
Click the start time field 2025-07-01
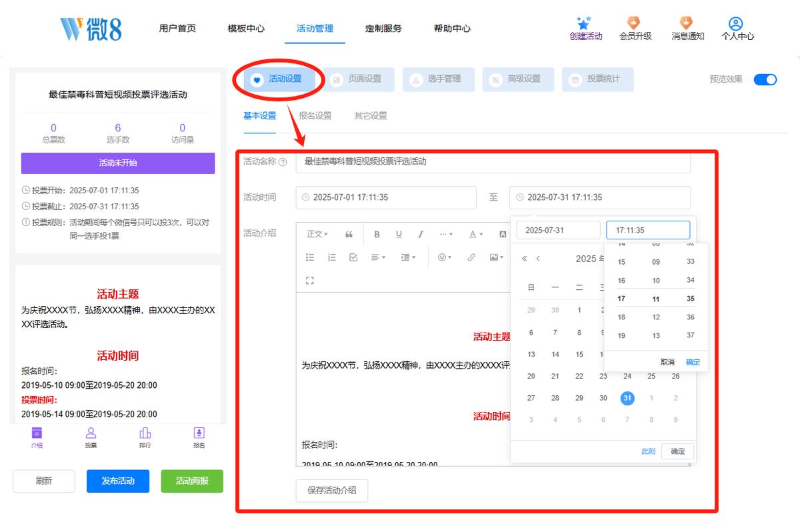386,197
